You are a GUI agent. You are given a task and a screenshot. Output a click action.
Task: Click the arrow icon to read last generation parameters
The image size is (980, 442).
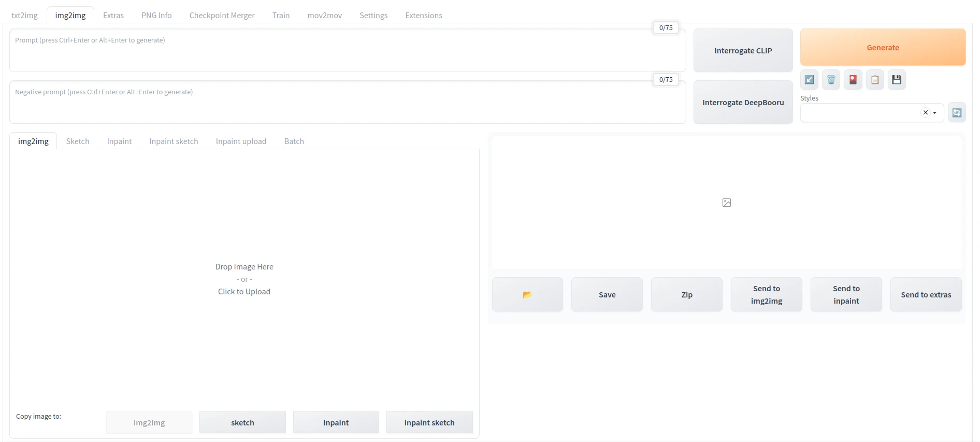809,80
